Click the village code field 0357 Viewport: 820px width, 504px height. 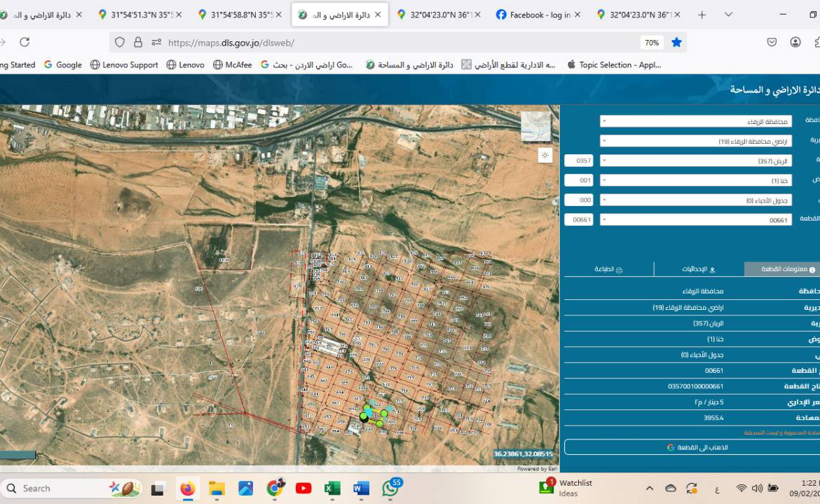coord(579,161)
